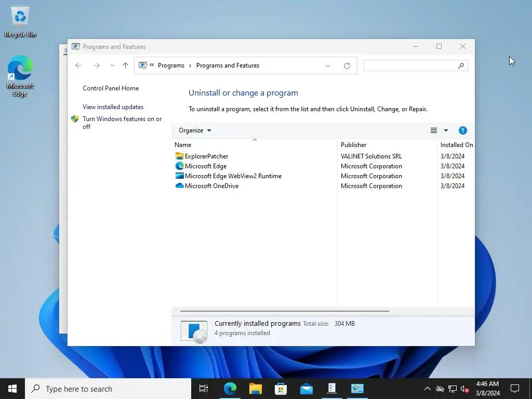Click the Control Panel icon in address bar
The height and width of the screenshot is (399, 532).
pyautogui.click(x=143, y=65)
